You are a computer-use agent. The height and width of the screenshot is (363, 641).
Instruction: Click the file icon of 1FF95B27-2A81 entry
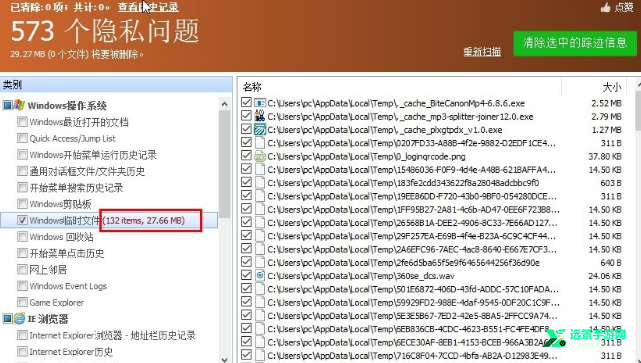pos(260,209)
